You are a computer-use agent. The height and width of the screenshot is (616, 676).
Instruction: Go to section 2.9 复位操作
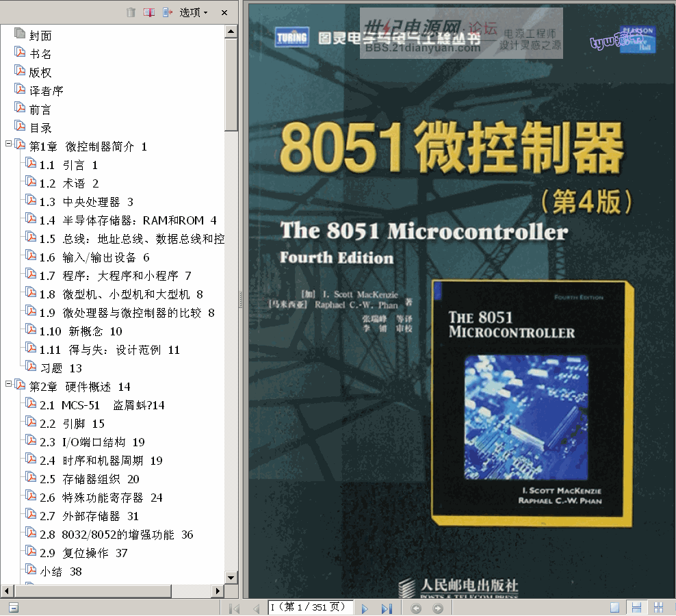click(x=83, y=553)
